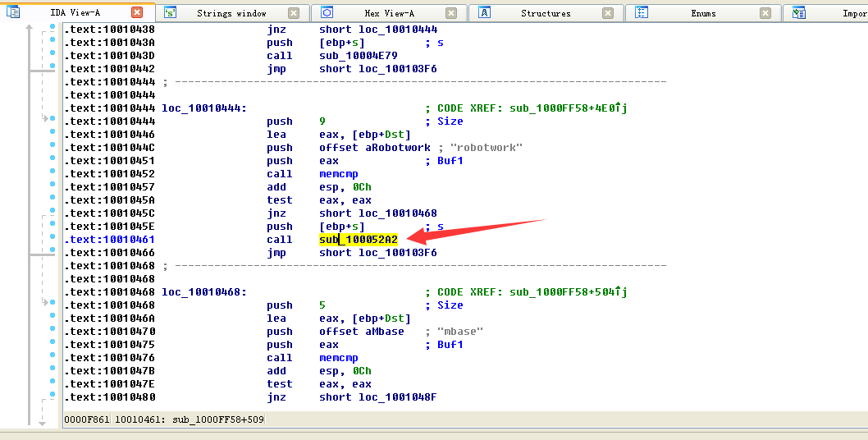Click the loc_100103F6 target at address 10010442
This screenshot has width=868, height=440.
tap(397, 69)
